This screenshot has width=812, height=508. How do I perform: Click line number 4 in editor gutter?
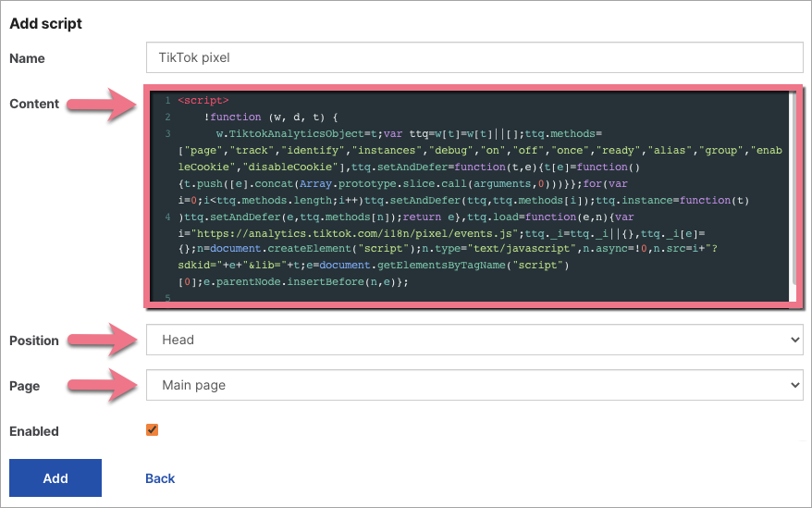click(166, 217)
